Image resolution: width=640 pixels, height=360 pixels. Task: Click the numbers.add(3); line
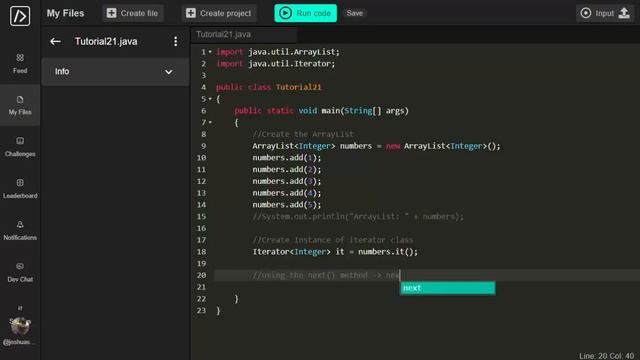(x=287, y=181)
